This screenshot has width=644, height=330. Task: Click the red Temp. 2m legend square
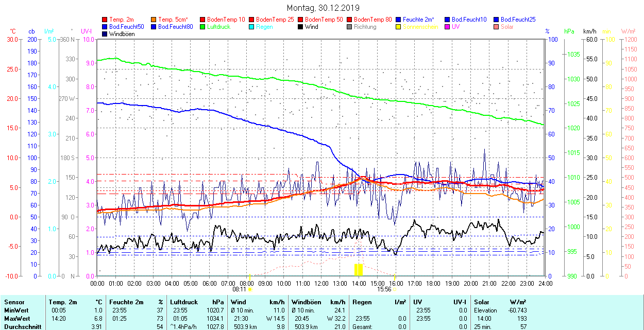tap(105, 20)
